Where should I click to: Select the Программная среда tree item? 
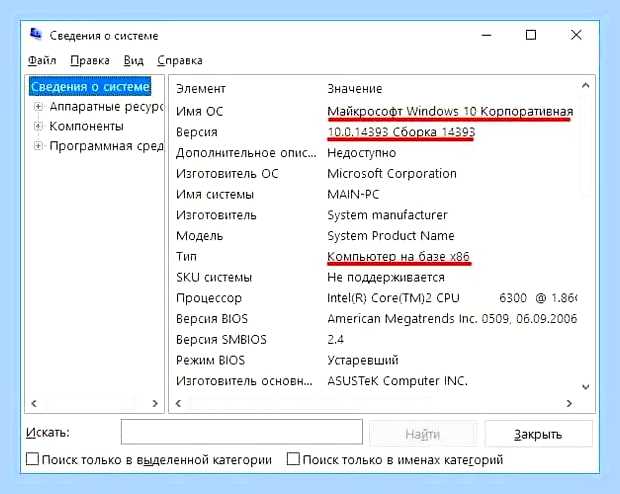coord(106,146)
